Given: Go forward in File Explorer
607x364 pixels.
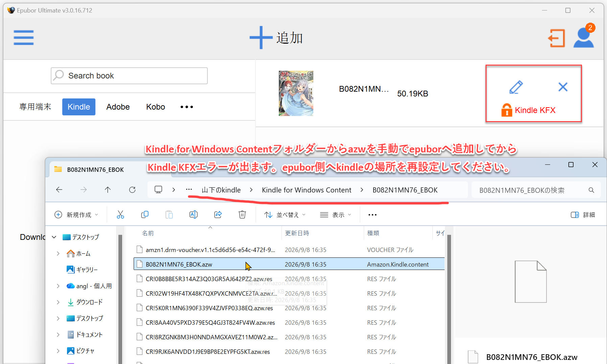Looking at the screenshot, I should (x=84, y=190).
